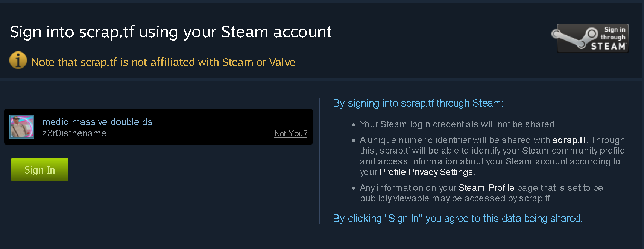
Task: Click the bold scrap.tf text in the bullet list
Action: 569,140
